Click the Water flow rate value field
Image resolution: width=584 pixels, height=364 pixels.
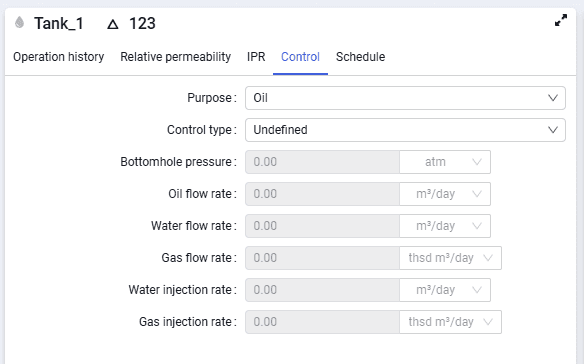(322, 226)
